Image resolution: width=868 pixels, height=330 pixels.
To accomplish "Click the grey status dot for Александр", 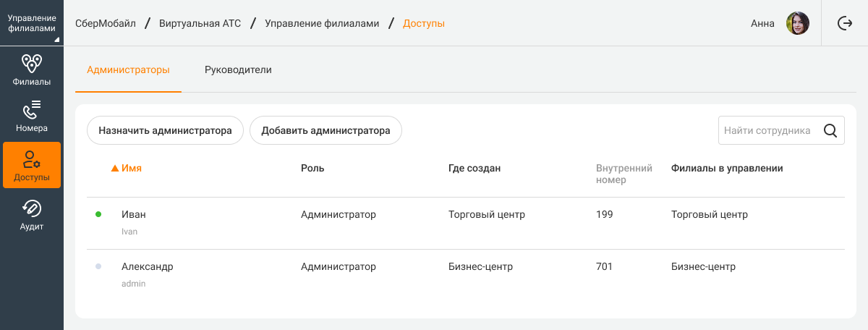I will coord(98,266).
